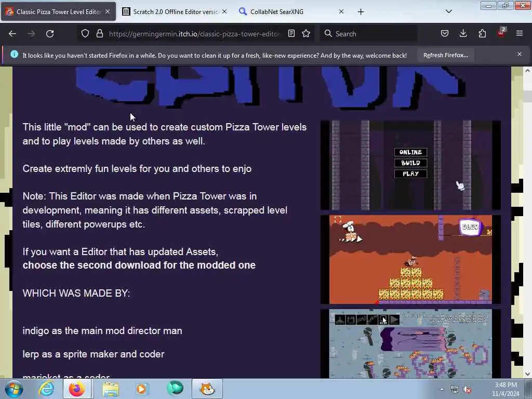532x399 pixels.
Task: Open the orange level gameplay screenshot
Action: coord(410,260)
